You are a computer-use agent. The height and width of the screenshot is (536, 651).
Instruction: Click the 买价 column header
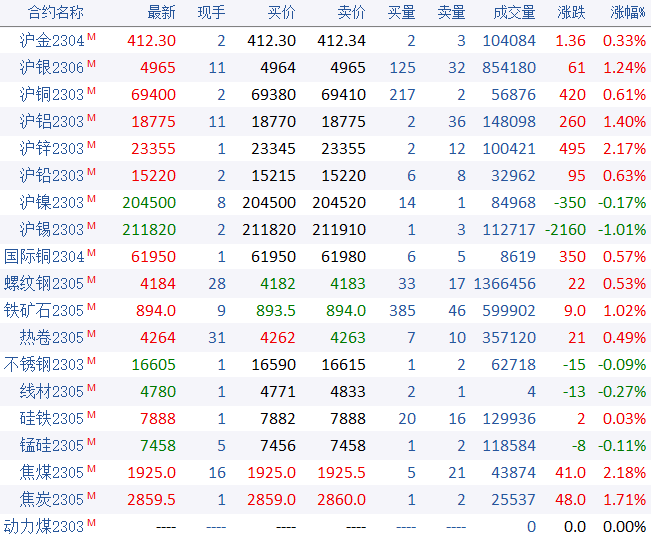[x=282, y=13]
